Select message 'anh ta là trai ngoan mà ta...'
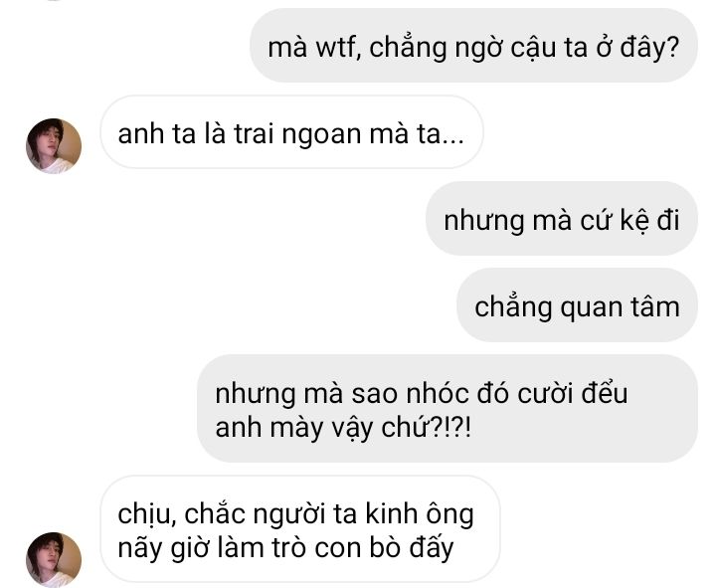The height and width of the screenshot is (588, 716). tap(291, 132)
